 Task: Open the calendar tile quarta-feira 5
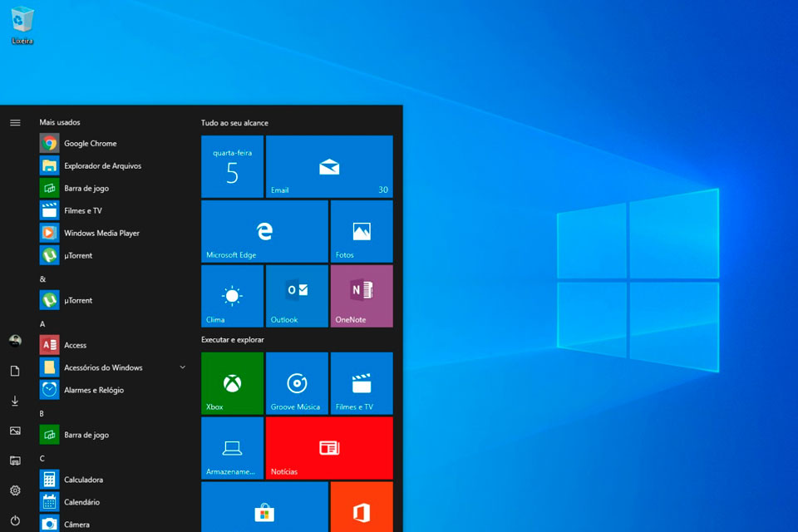point(233,166)
